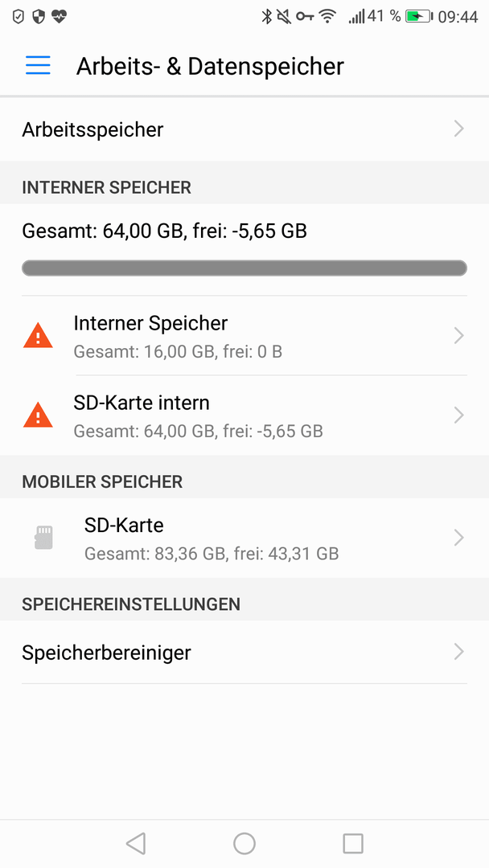Tap the Bluetooth status icon
This screenshot has width=489, height=868.
pyautogui.click(x=266, y=17)
